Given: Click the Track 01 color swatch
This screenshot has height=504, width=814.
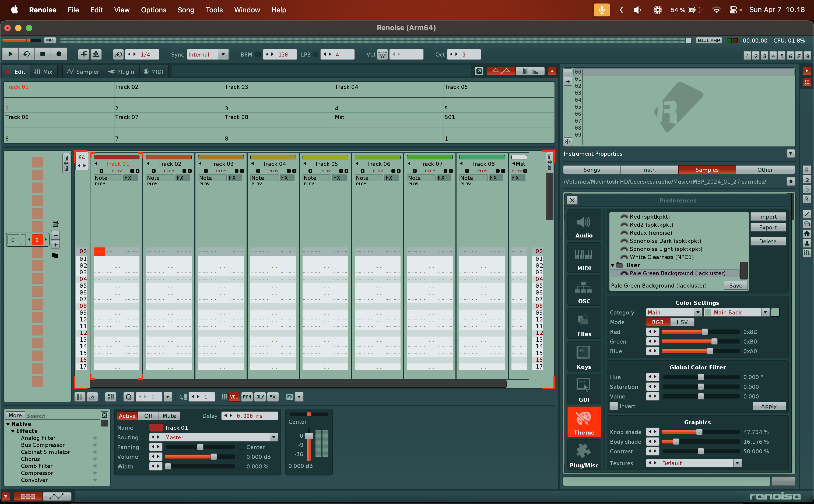Looking at the screenshot, I should coord(156,428).
